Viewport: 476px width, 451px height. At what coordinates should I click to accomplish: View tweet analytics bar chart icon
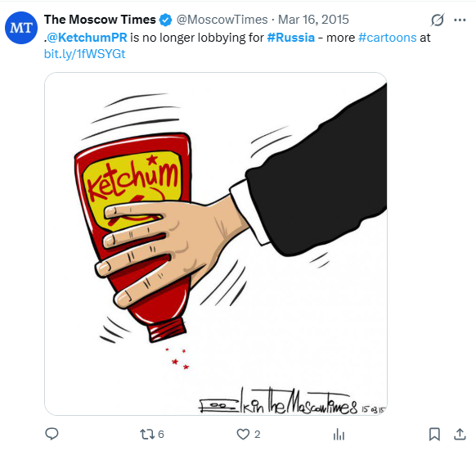click(339, 434)
